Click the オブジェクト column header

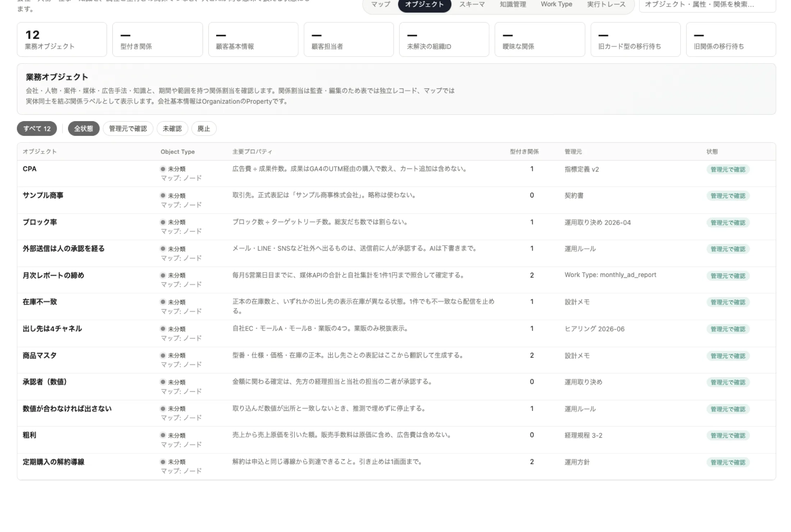point(40,152)
